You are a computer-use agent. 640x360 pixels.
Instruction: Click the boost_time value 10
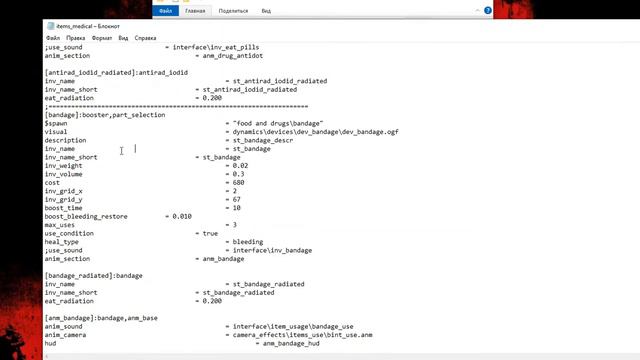236,208
